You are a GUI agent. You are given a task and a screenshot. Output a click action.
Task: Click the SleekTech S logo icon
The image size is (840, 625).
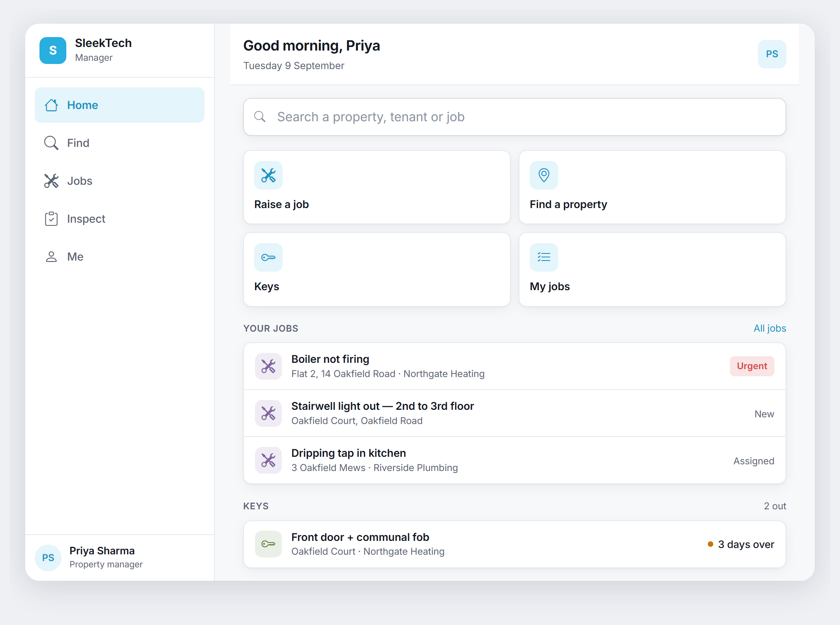click(x=53, y=51)
